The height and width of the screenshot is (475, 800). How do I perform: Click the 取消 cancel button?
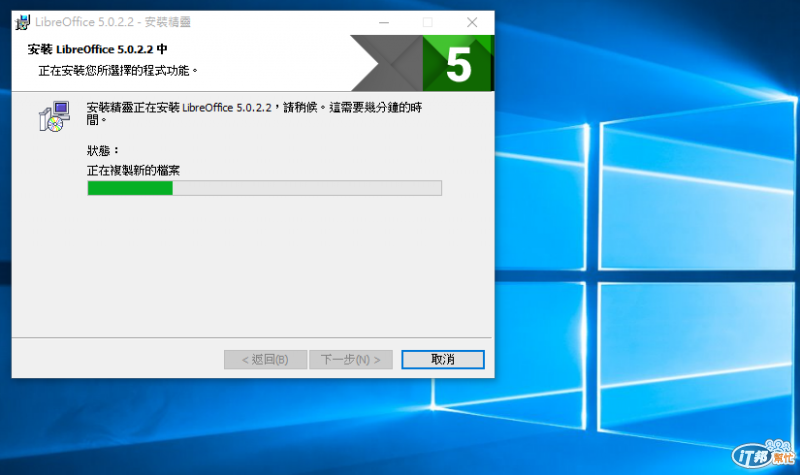pyautogui.click(x=443, y=359)
